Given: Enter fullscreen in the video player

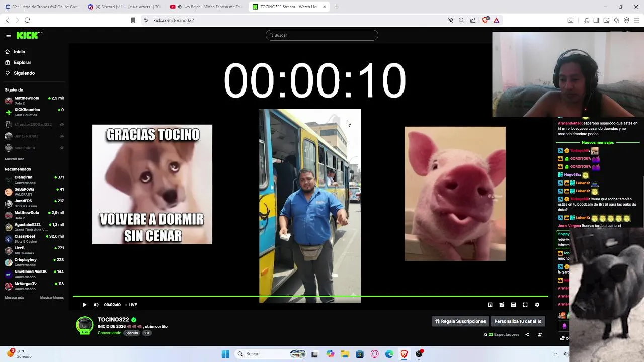Looking at the screenshot, I should point(525,305).
